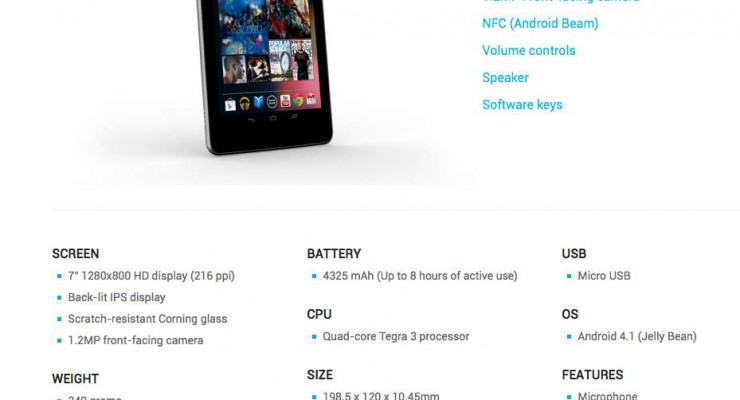The image size is (740, 400).
Task: Open the Software keys link
Action: click(x=522, y=105)
